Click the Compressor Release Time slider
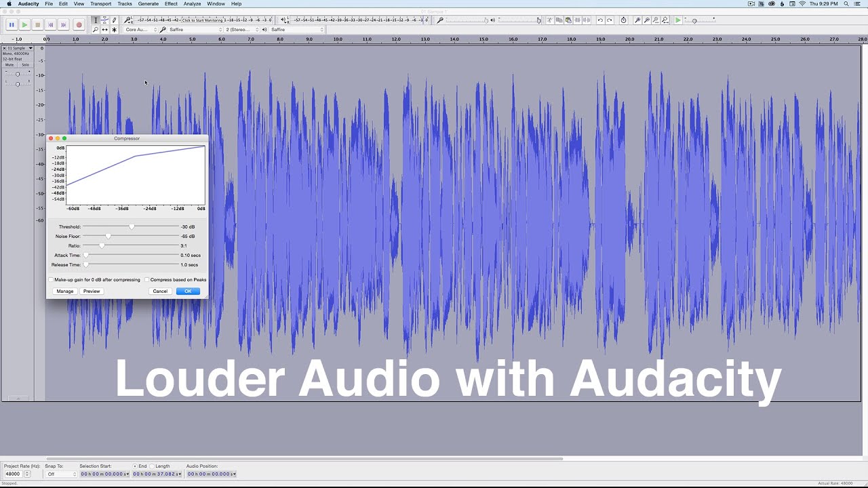The image size is (868, 488). click(130, 265)
